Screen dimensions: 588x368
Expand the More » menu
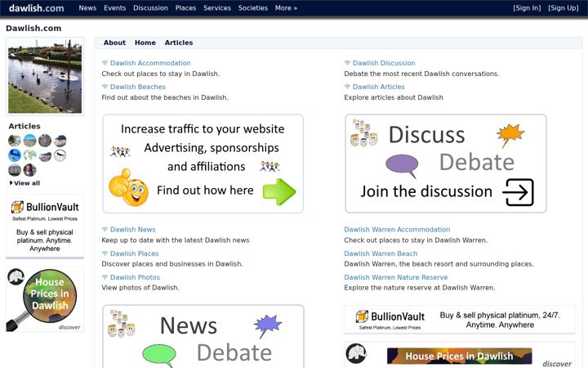click(286, 8)
